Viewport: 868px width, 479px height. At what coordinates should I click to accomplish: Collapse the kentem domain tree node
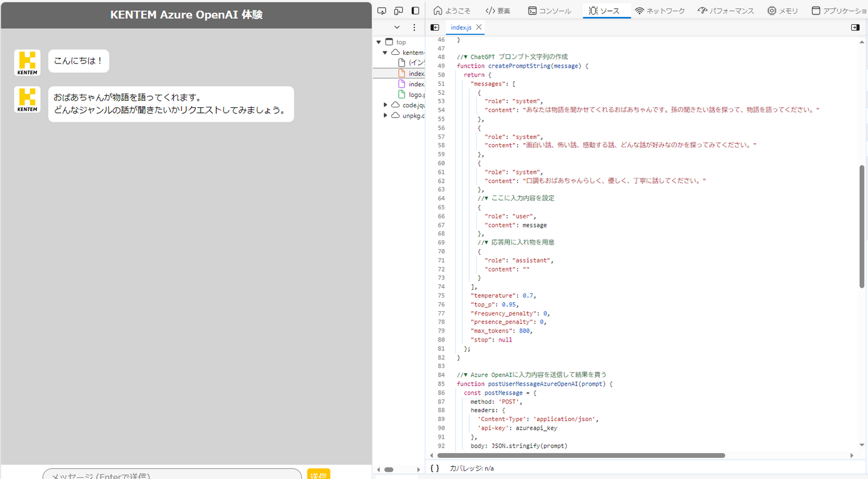click(385, 52)
